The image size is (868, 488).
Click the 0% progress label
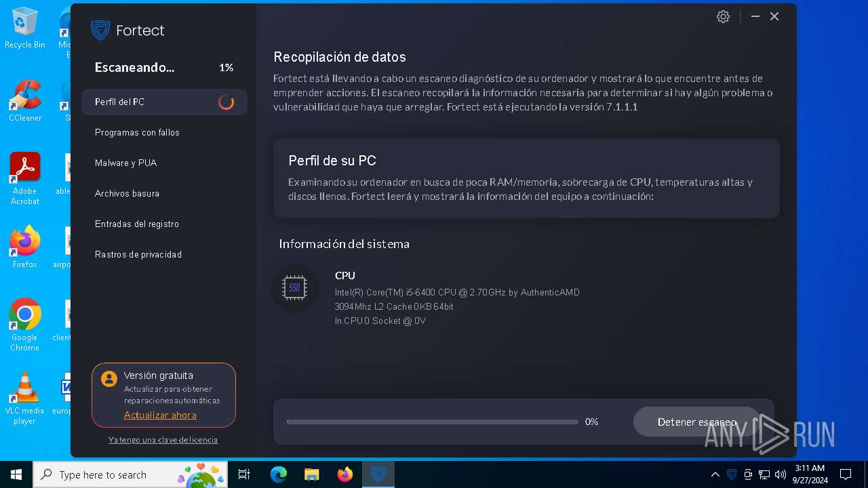(x=591, y=422)
